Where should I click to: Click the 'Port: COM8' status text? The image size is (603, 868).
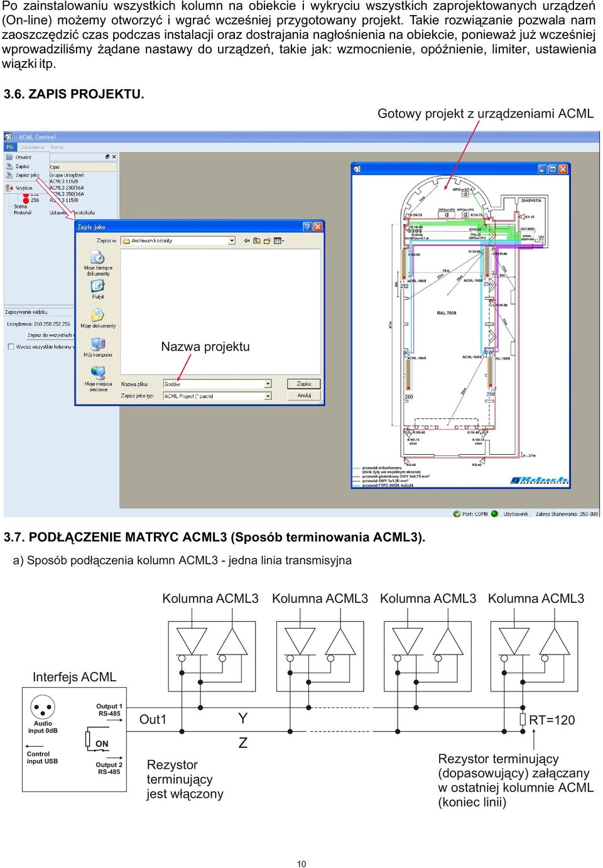pos(475,514)
